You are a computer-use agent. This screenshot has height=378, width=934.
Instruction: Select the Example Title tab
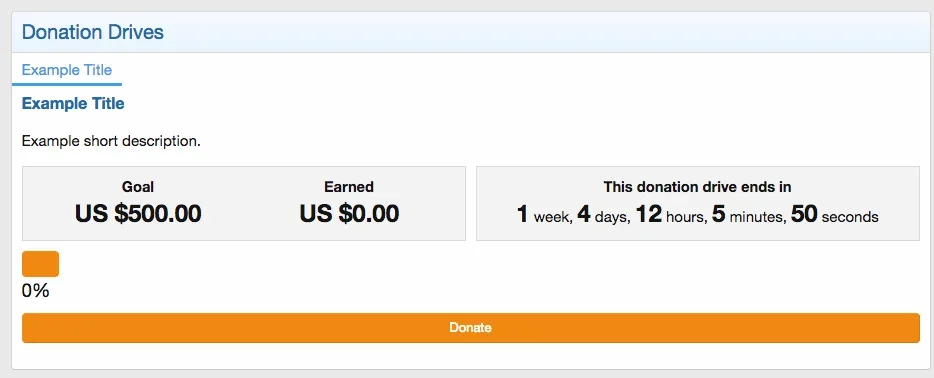point(67,70)
